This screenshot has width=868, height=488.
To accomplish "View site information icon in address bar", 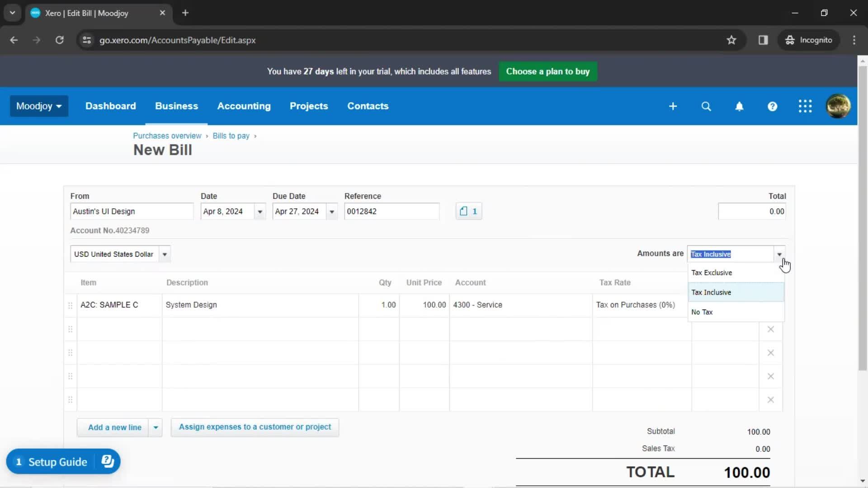I will click(87, 40).
